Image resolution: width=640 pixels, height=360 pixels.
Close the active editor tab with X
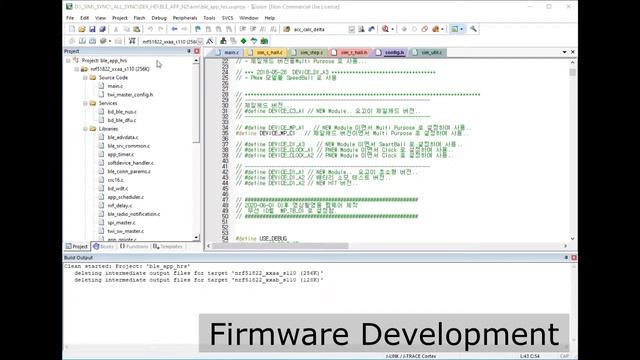coord(573,52)
